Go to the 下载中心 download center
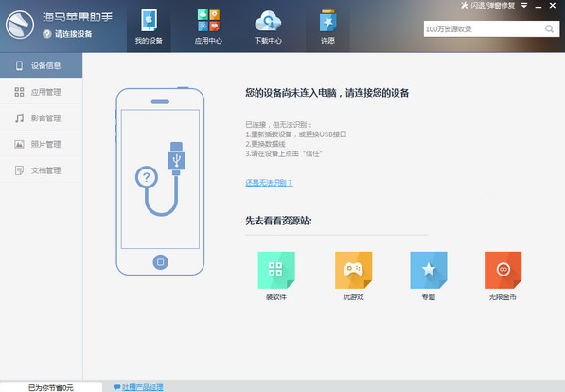This screenshot has width=565, height=392. click(x=268, y=27)
